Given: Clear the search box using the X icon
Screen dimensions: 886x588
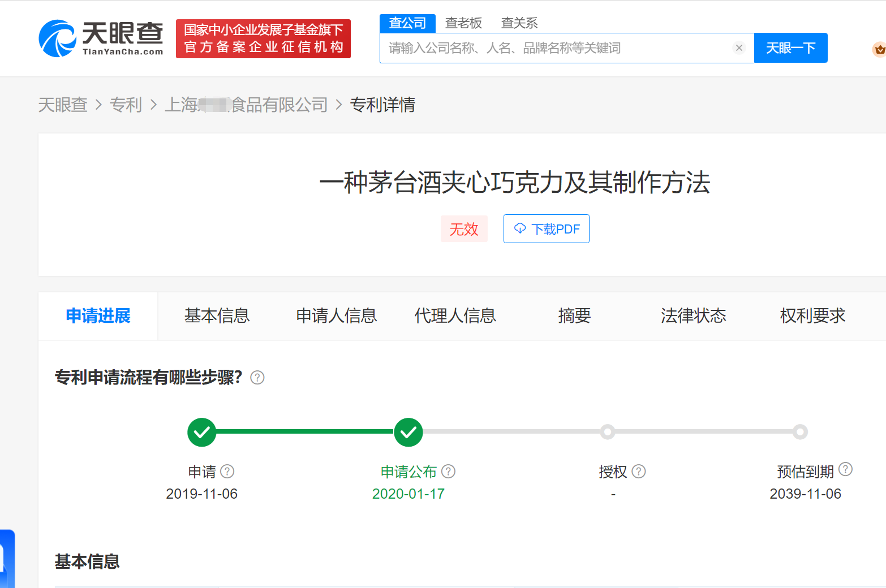Looking at the screenshot, I should (x=739, y=47).
